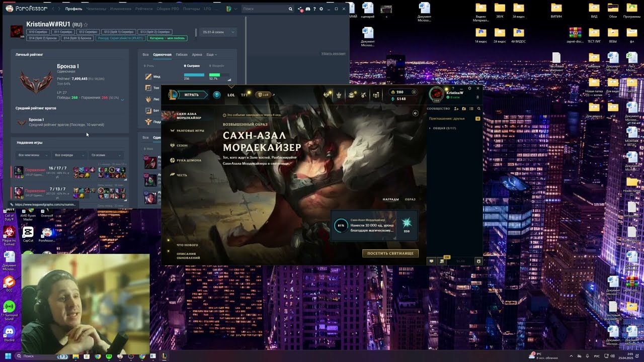Screen dimensions: 644x362
Task: Open the 'НАГРАДЫ' tab on event page
Action: [x=390, y=199]
